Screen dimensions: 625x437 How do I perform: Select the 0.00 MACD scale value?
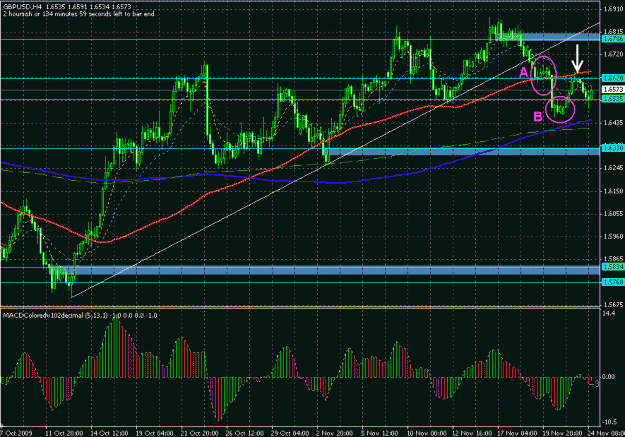[610, 376]
